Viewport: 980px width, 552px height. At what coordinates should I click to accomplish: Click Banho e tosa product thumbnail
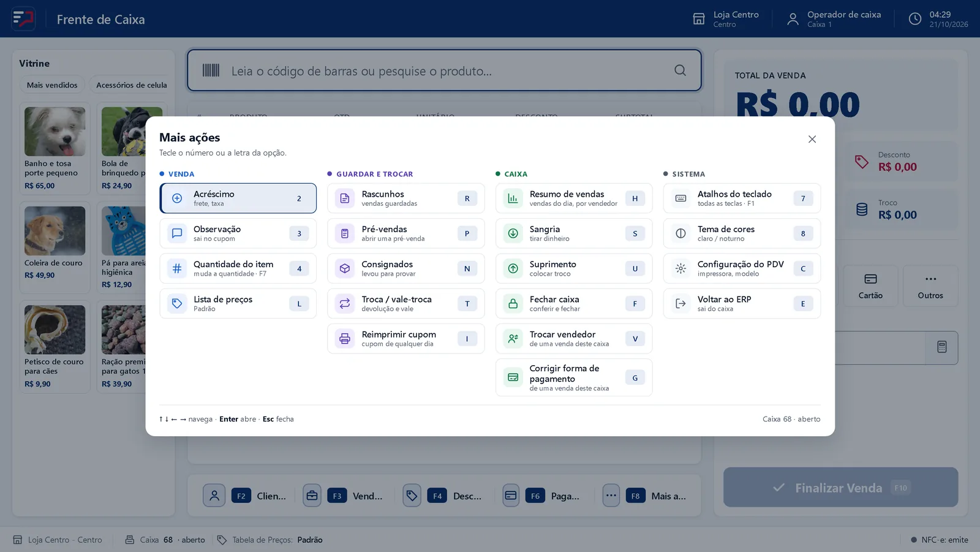click(x=55, y=132)
